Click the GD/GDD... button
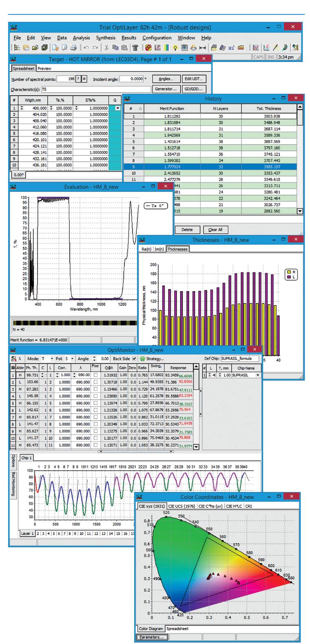The image size is (310, 644). coord(194,89)
